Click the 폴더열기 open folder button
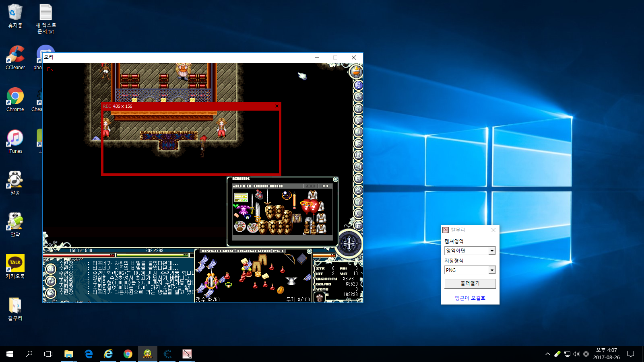The image size is (644, 362). [x=470, y=283]
